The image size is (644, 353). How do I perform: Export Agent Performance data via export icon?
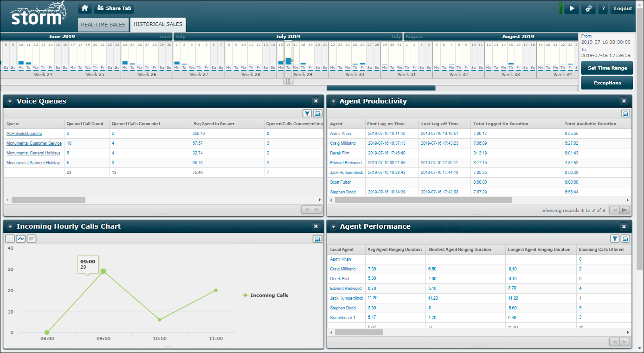625,238
